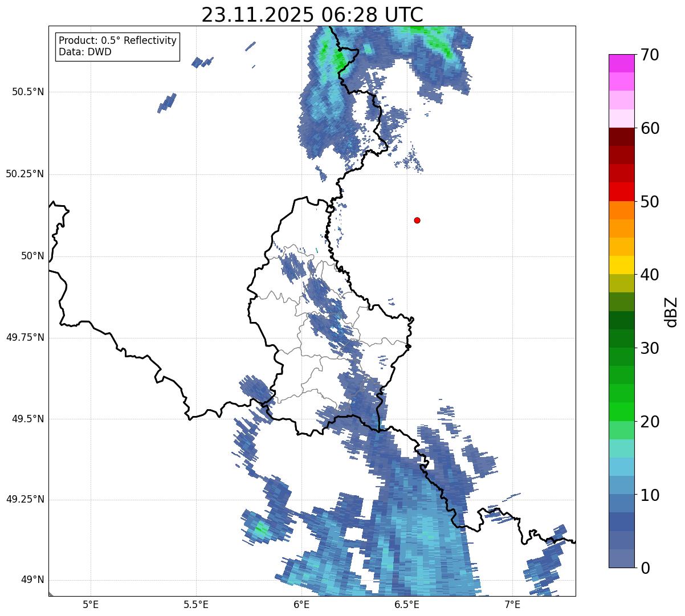This screenshot has height=616, width=685.
Task: Pick the bright green colorbar segment above 20
Action: [x=621, y=411]
